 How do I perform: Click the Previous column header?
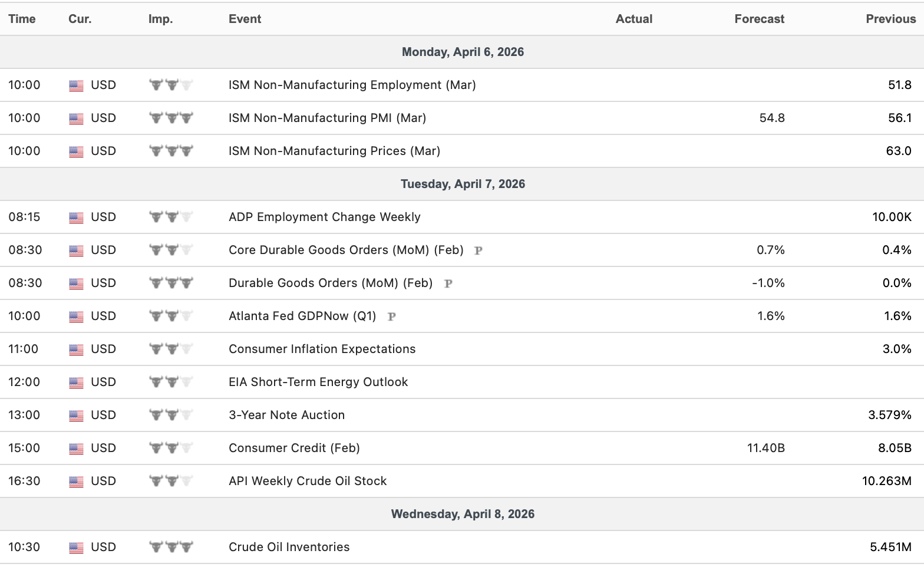[890, 19]
